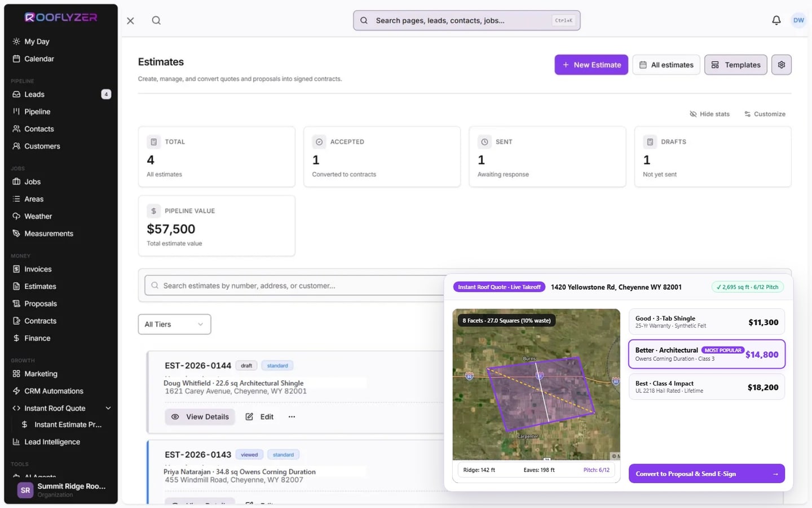The image size is (812, 508).
Task: Open the All Tiers dropdown
Action: (174, 325)
